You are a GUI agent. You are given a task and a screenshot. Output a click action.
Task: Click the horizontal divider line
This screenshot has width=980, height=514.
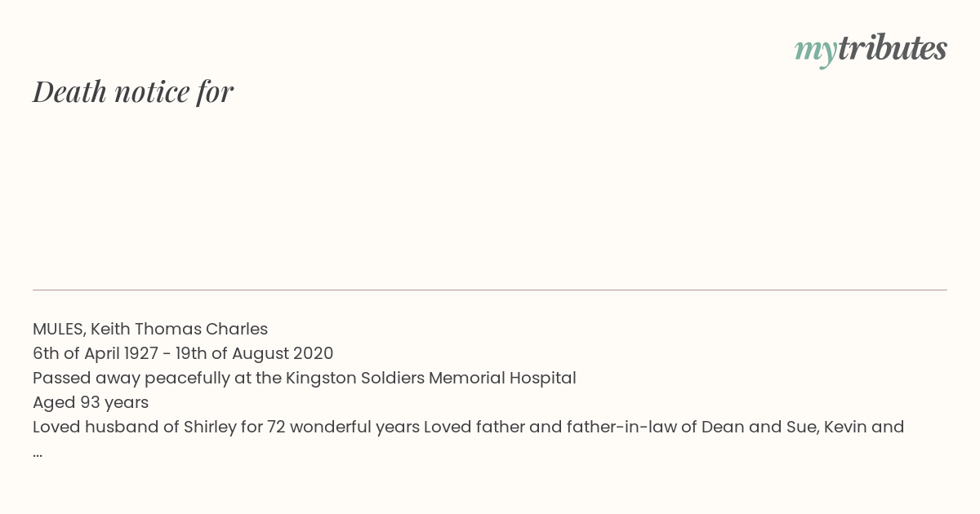(490, 290)
